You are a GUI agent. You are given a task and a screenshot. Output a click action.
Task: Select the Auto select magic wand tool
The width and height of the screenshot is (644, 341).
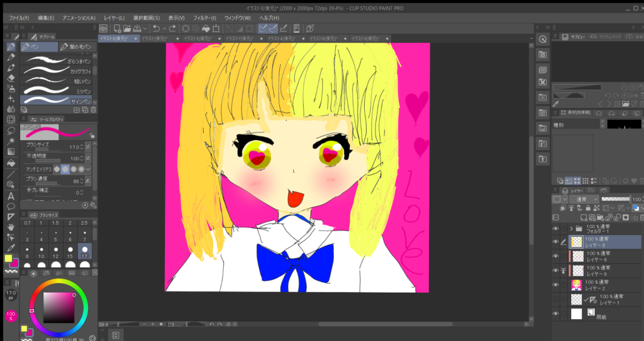coord(11,141)
